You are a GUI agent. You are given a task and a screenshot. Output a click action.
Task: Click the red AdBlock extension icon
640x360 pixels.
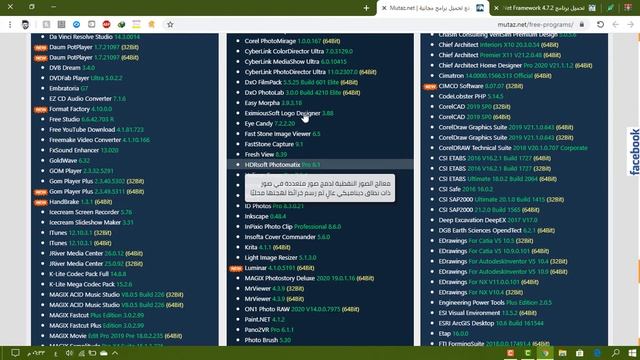(107, 24)
